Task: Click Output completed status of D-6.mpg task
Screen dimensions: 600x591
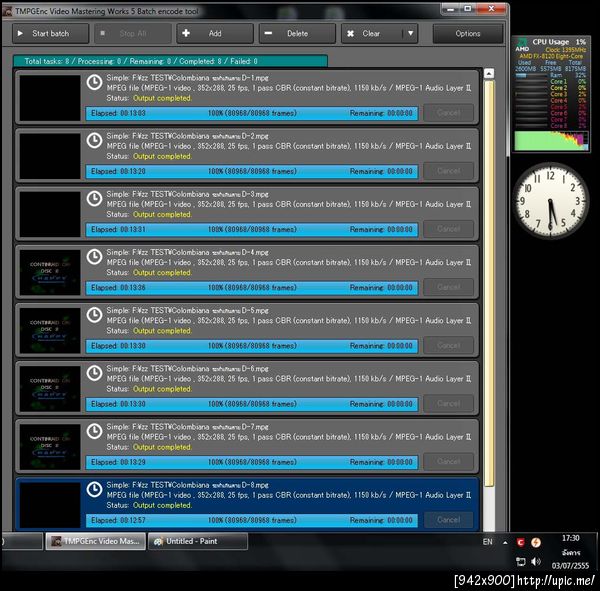Action: (162, 389)
